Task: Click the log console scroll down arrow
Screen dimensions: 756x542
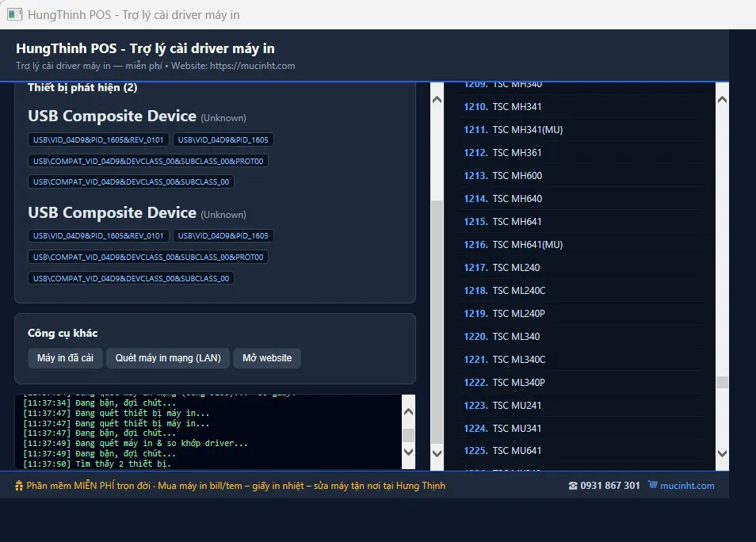Action: click(x=408, y=452)
